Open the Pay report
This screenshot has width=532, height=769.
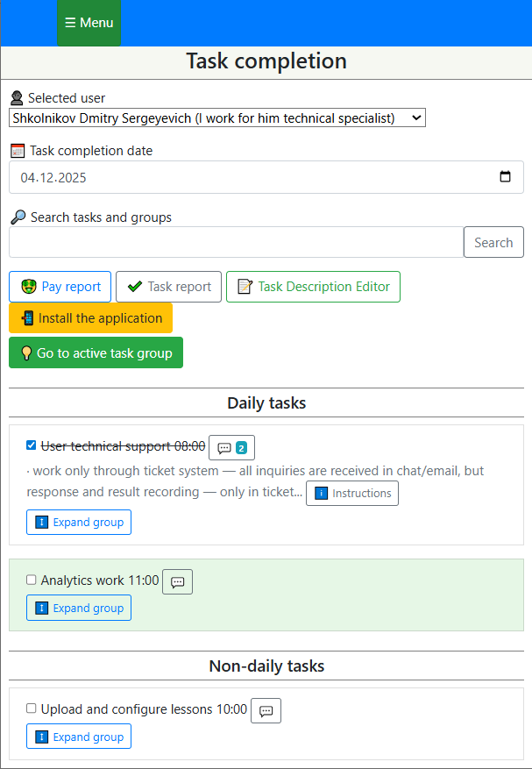click(x=60, y=287)
